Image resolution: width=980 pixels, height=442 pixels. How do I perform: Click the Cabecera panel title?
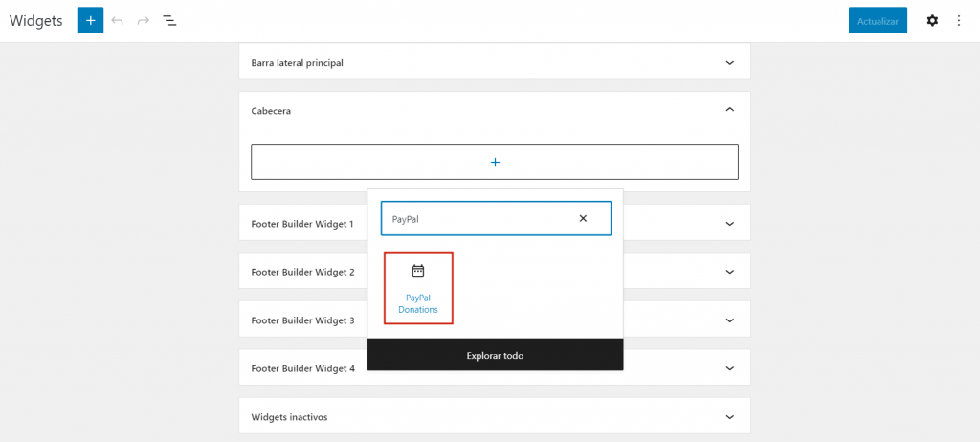tap(271, 111)
